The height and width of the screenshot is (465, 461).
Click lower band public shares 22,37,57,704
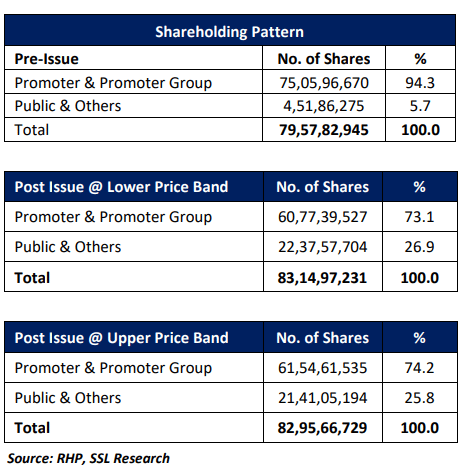click(323, 247)
